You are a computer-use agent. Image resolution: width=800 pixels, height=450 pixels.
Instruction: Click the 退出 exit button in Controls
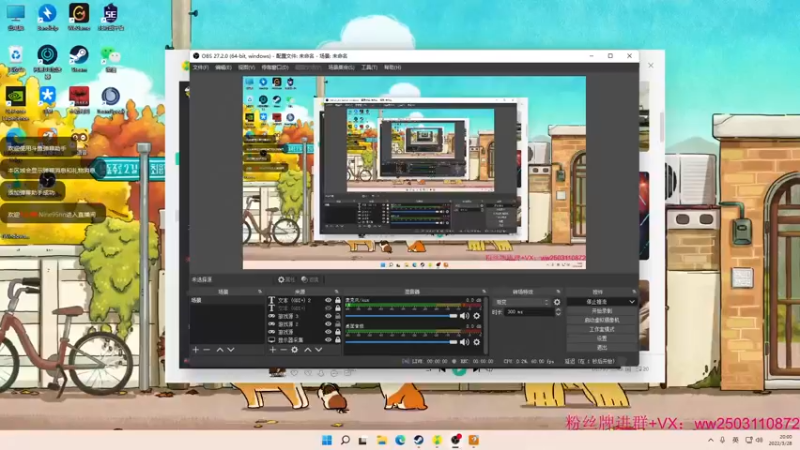point(602,347)
